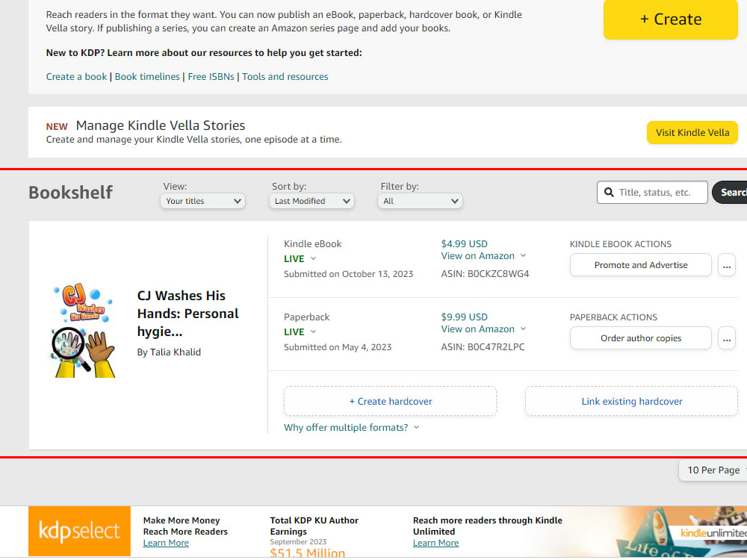747x560 pixels.
Task: Open the CJ Washes His Hands book title
Action: (x=187, y=314)
